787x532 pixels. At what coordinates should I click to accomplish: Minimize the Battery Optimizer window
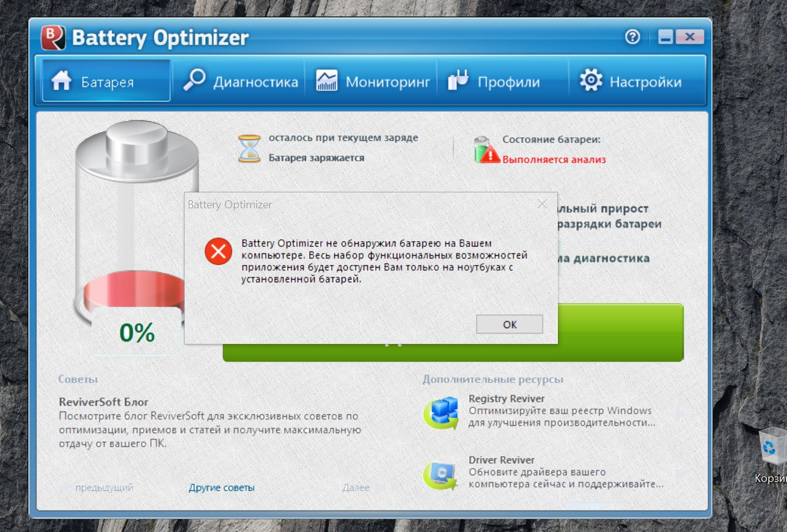[x=665, y=37]
